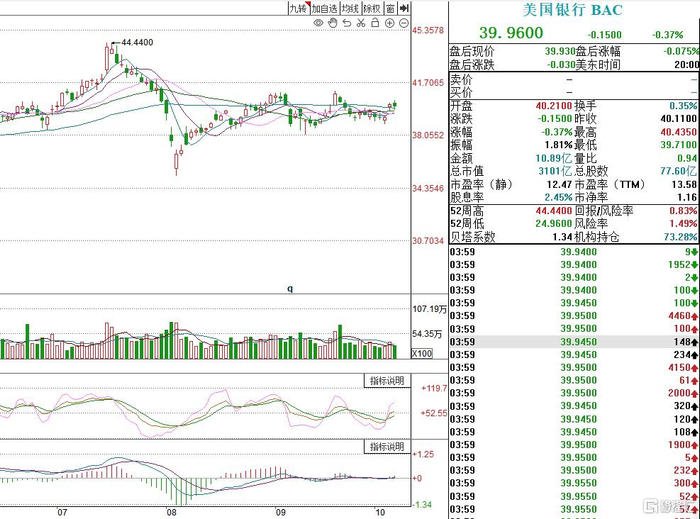Select the trade row with volume 1952
The image size is (700, 519).
(x=574, y=264)
